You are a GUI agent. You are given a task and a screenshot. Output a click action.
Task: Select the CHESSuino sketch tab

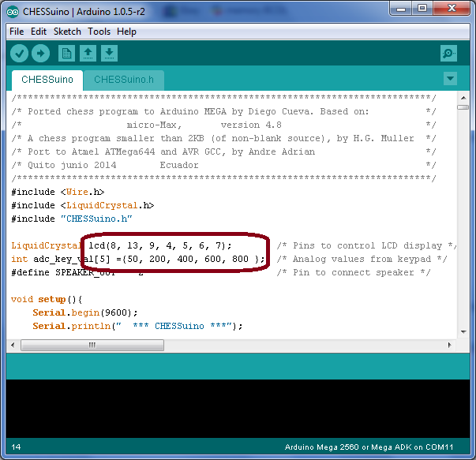tap(47, 80)
